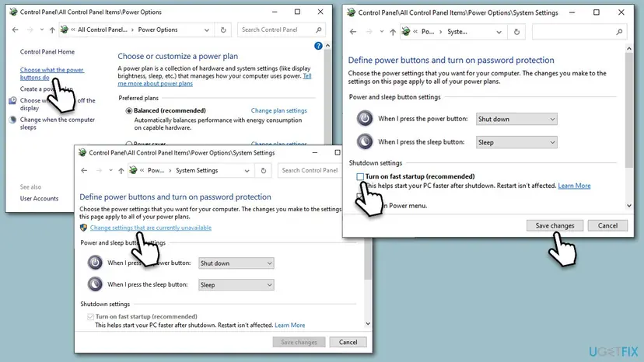Click 'Power Options' breadcrumb
Image resolution: width=644 pixels, height=362 pixels.
(158, 30)
